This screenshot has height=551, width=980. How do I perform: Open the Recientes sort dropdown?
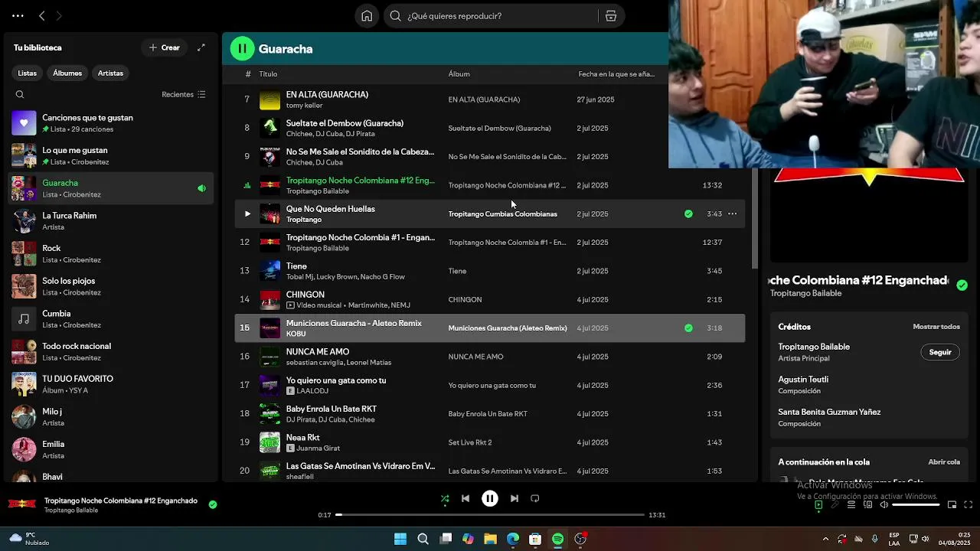click(184, 95)
